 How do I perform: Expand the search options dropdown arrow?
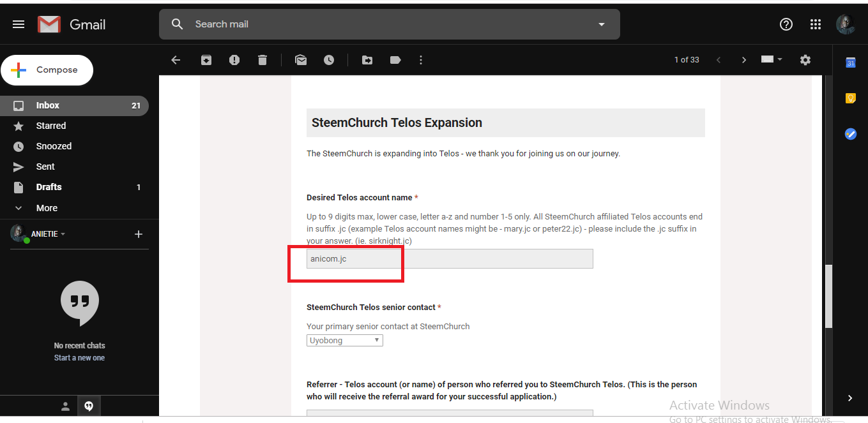coord(601,24)
